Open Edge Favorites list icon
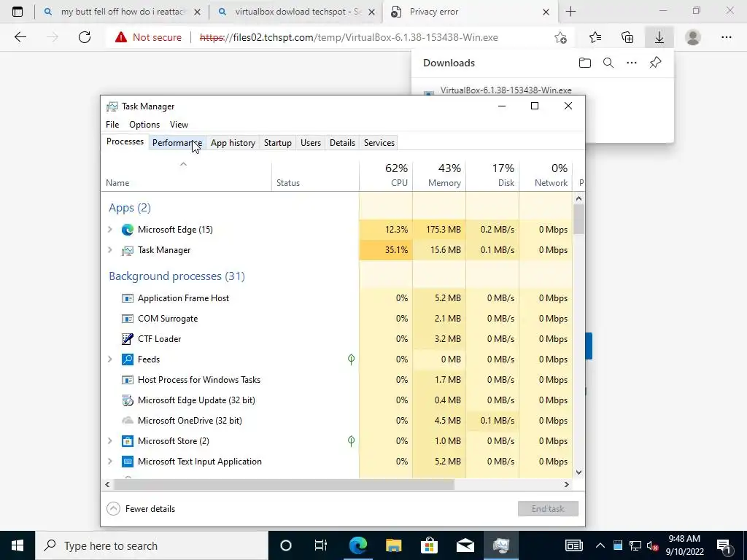 595,37
